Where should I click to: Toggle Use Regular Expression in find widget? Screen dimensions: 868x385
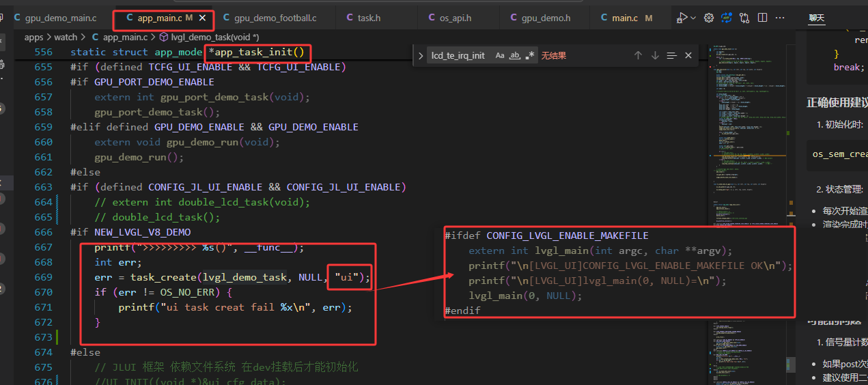click(530, 55)
